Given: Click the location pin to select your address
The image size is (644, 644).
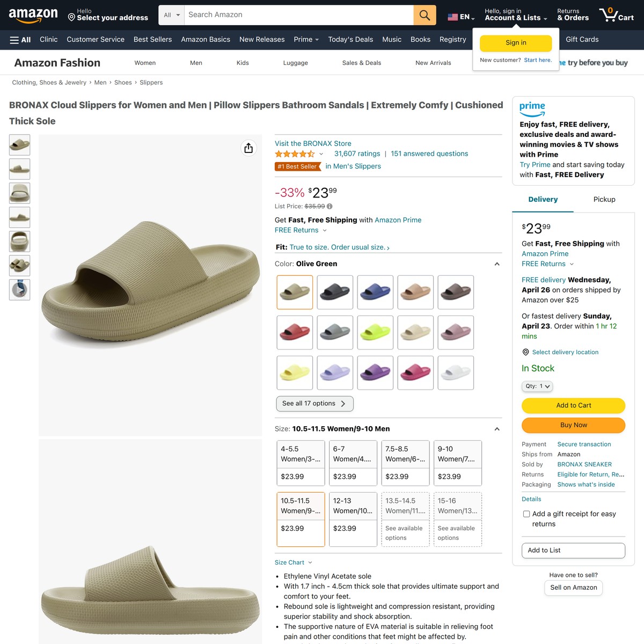Looking at the screenshot, I should click(71, 18).
